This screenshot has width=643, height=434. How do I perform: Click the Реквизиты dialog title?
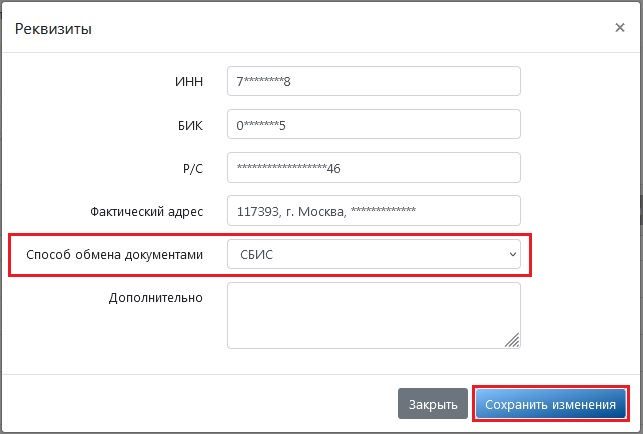53,29
